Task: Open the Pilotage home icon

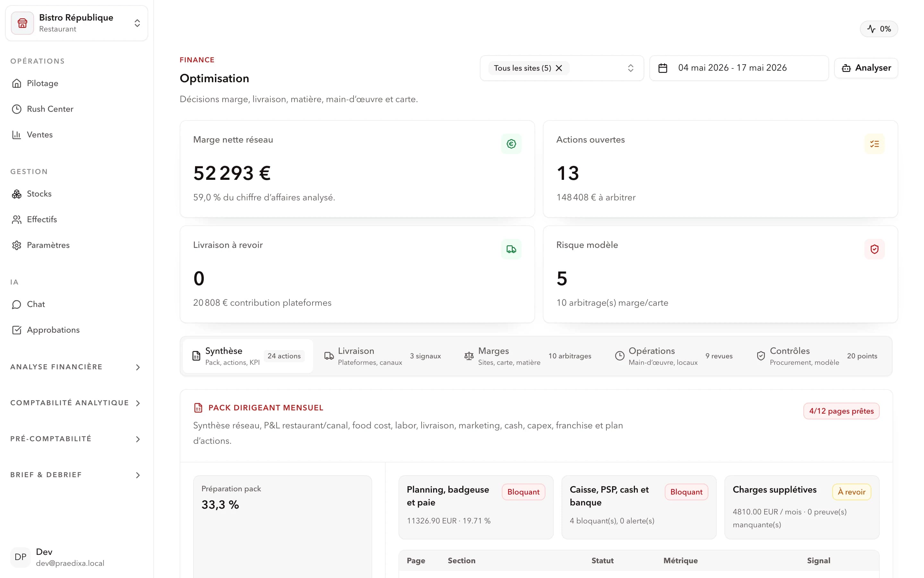Action: coord(16,83)
